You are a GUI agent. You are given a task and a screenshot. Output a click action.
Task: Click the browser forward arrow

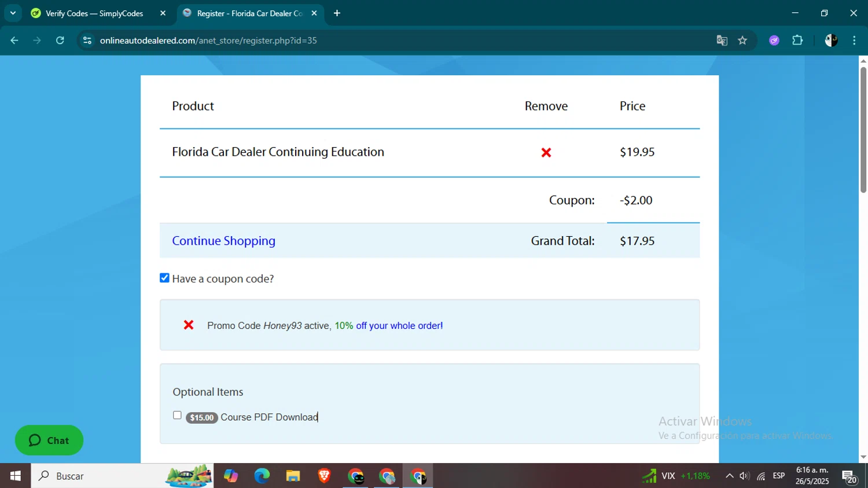click(37, 41)
